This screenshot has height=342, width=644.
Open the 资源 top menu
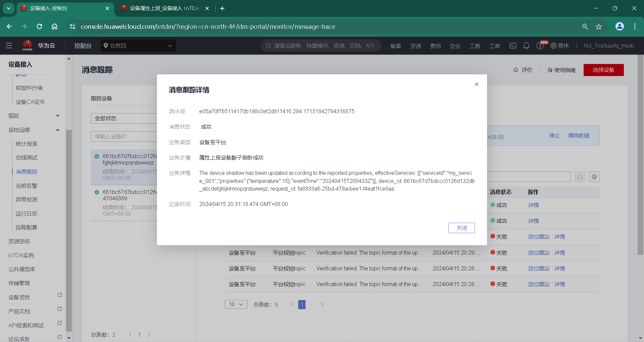point(416,46)
